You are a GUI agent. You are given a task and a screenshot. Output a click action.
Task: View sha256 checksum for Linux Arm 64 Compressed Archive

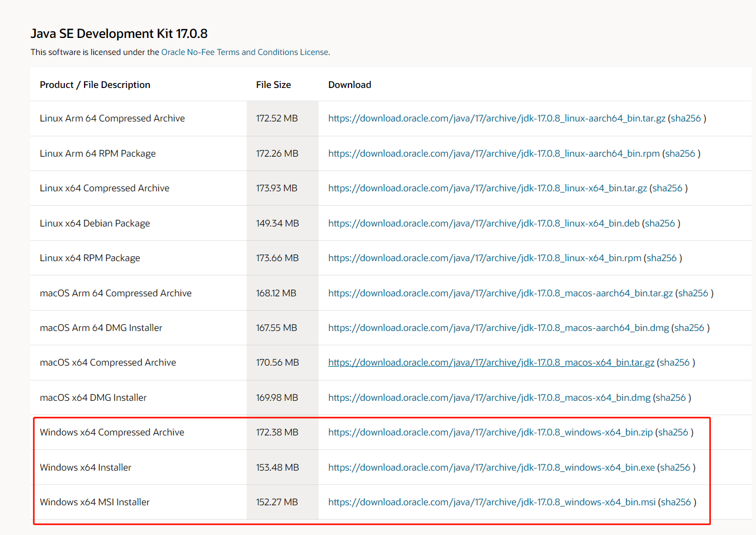(x=686, y=118)
